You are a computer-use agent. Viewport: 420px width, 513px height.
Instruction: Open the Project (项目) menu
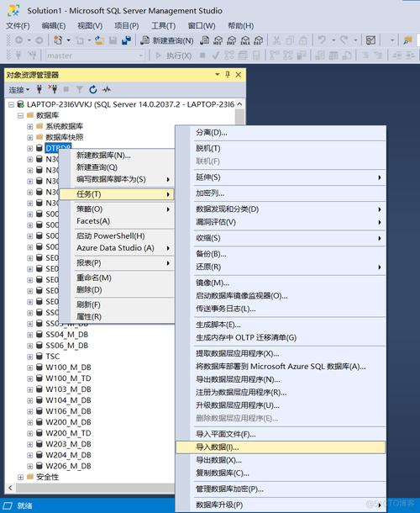coord(127,26)
